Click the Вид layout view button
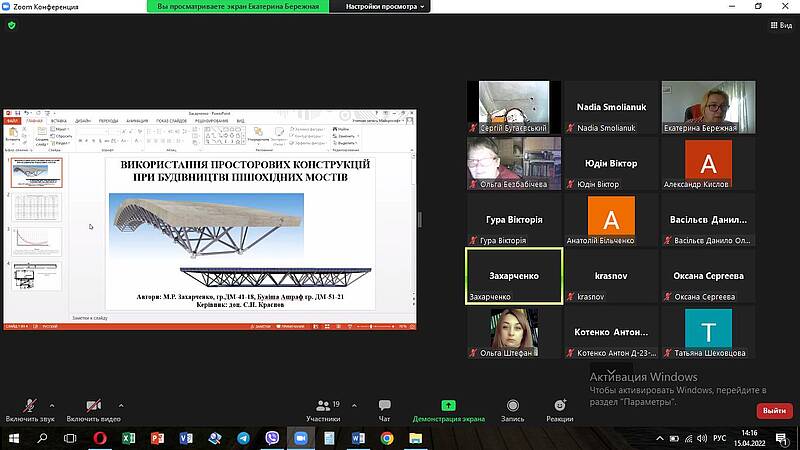Image resolution: width=800 pixels, height=450 pixels. point(778,26)
